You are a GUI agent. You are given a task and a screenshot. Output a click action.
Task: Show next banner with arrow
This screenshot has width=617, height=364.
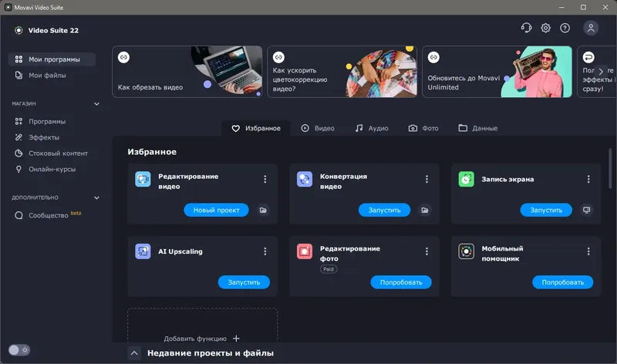(601, 71)
